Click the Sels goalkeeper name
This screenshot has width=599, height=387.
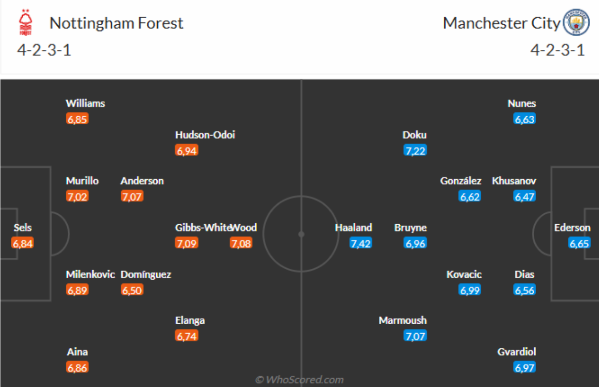click(x=23, y=228)
